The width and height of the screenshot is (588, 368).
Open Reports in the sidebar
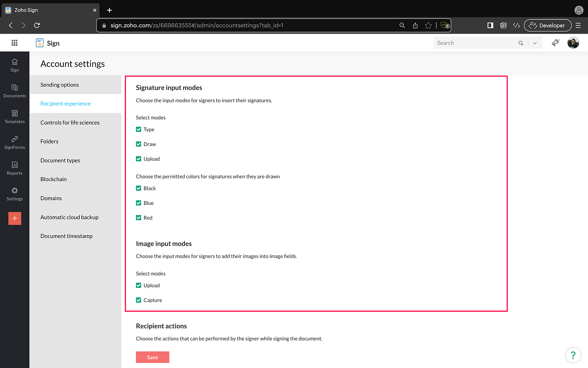tap(14, 168)
